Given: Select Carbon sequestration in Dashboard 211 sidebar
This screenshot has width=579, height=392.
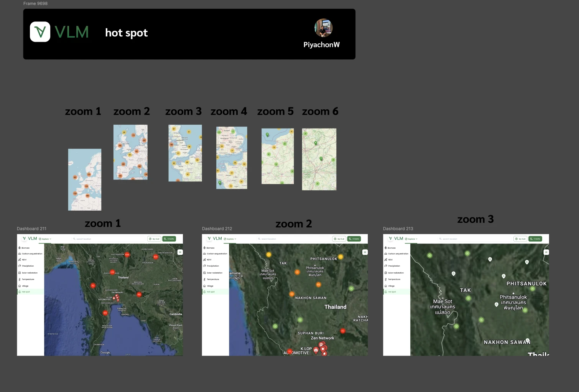Looking at the screenshot, I should [31, 254].
